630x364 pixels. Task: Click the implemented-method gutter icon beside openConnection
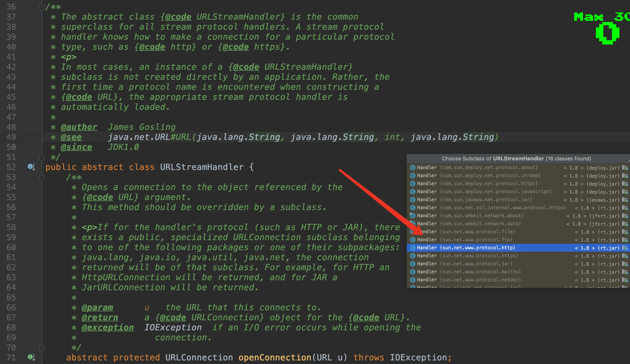coord(31,357)
